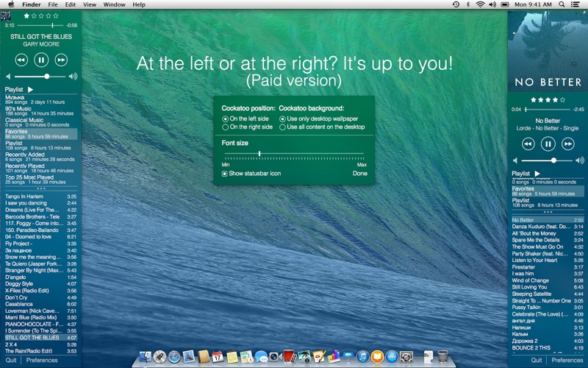Click the loud speaker icon in left panel
The image size is (588, 368).
click(x=73, y=77)
